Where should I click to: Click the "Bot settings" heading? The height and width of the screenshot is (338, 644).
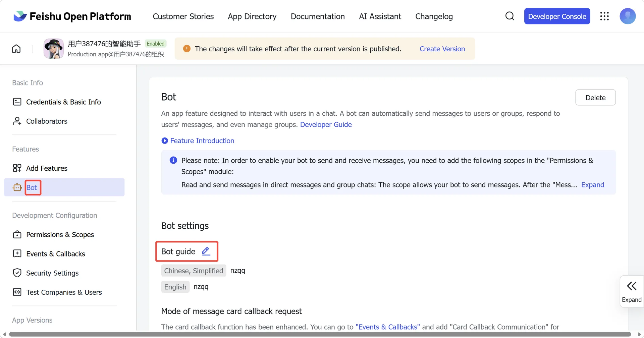click(x=185, y=226)
